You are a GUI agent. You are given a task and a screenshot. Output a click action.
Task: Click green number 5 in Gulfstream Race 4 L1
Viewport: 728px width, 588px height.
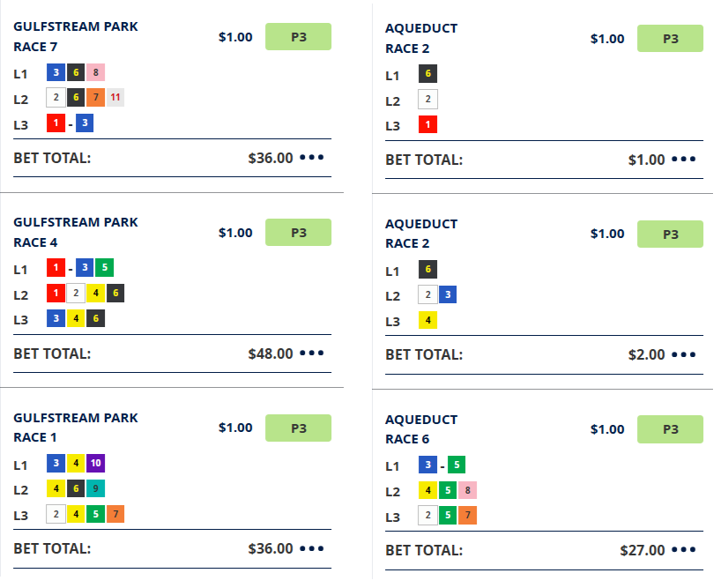[x=105, y=269]
